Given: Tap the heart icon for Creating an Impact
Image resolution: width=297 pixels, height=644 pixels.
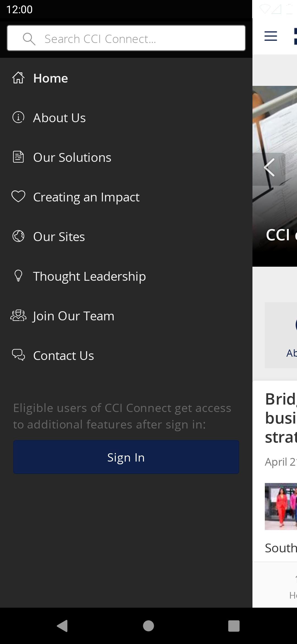Looking at the screenshot, I should pyautogui.click(x=18, y=197).
